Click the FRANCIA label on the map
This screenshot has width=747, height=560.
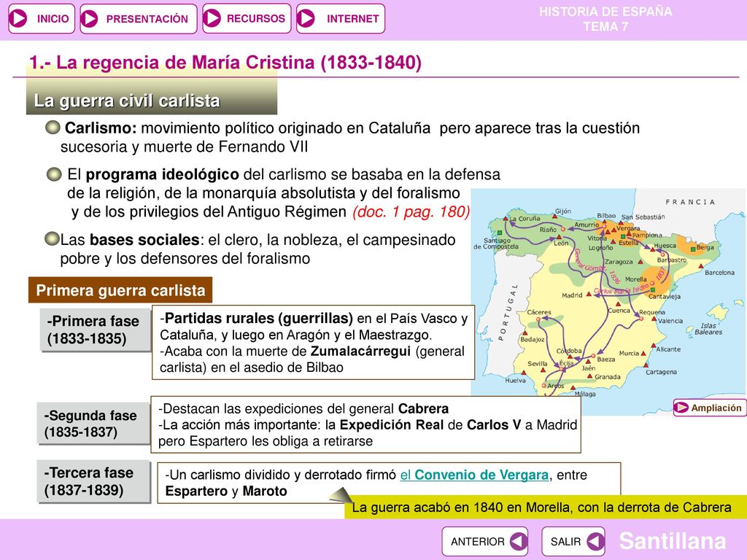[x=690, y=202]
